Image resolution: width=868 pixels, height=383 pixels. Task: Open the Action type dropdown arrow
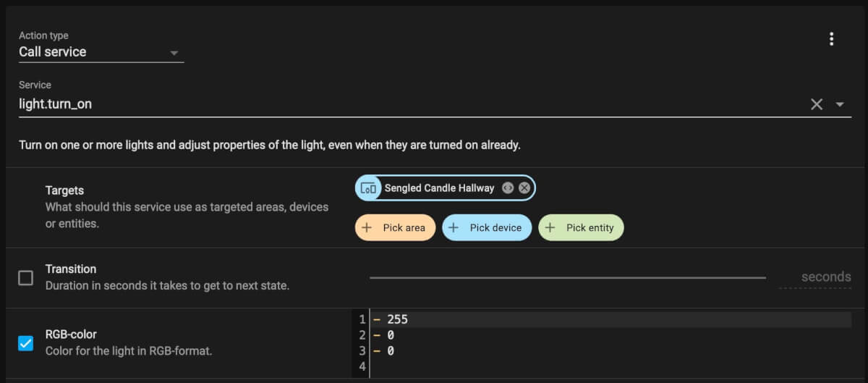174,53
